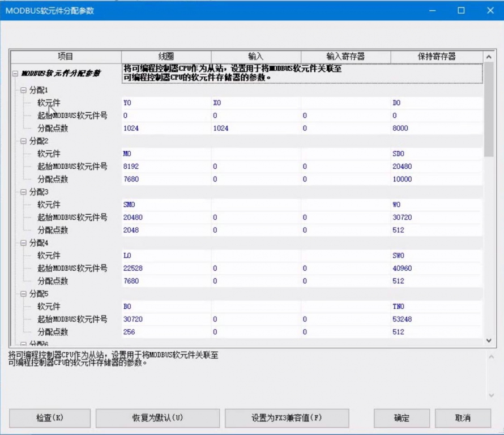504x435 pixels.
Task: Select the 8000 allocation points cell
Action: coord(437,128)
